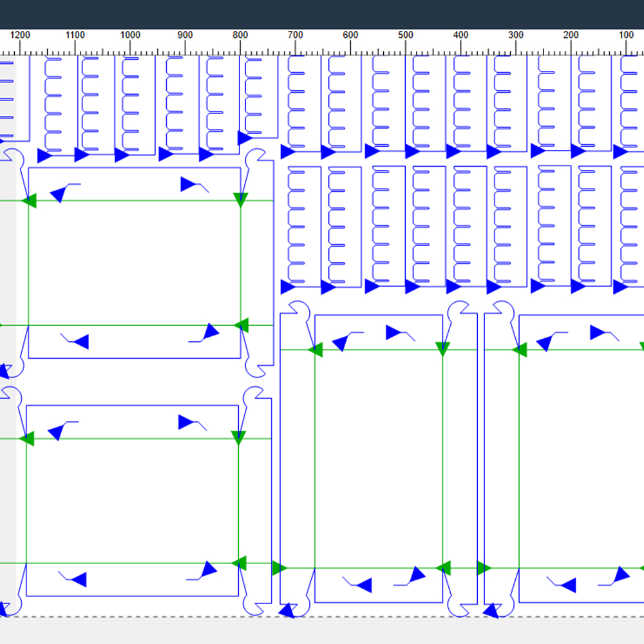
Task: Click the 500 mark on the ruler
Action: 405,35
